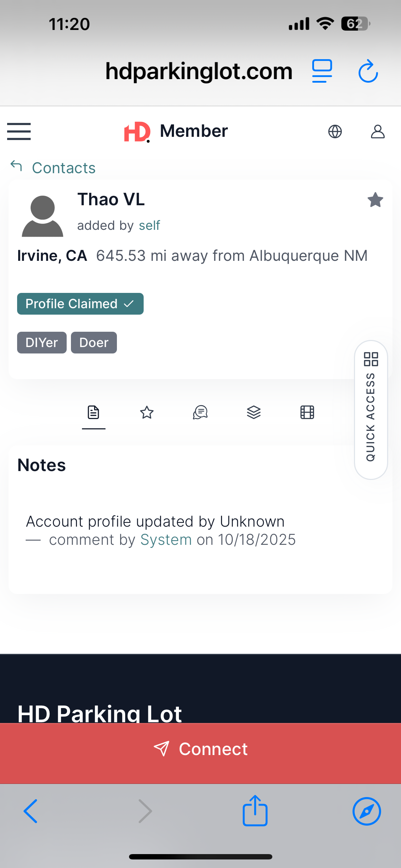Click the 'self' added-by link
Viewport: 401px width, 868px height.
point(149,226)
